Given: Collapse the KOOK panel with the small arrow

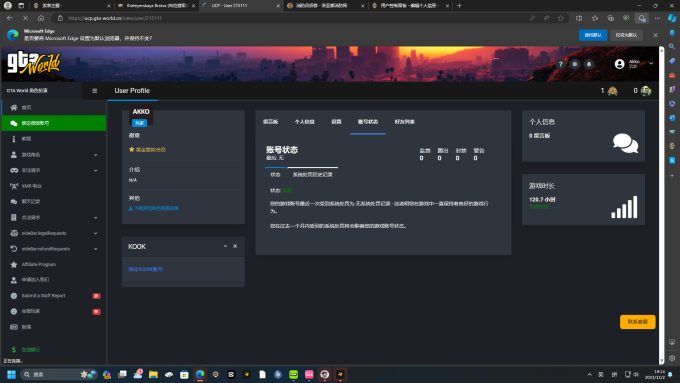Looking at the screenshot, I should [225, 246].
